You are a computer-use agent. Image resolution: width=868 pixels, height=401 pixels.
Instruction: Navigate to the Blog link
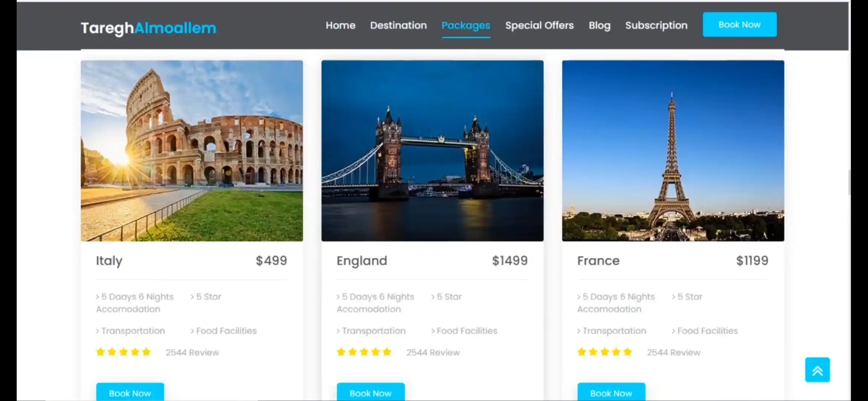pos(599,25)
